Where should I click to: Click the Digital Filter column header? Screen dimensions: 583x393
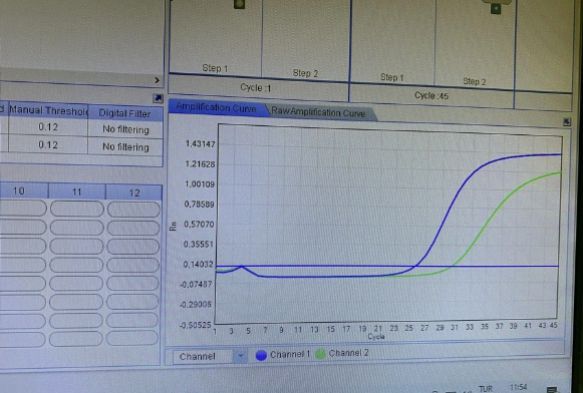click(125, 113)
